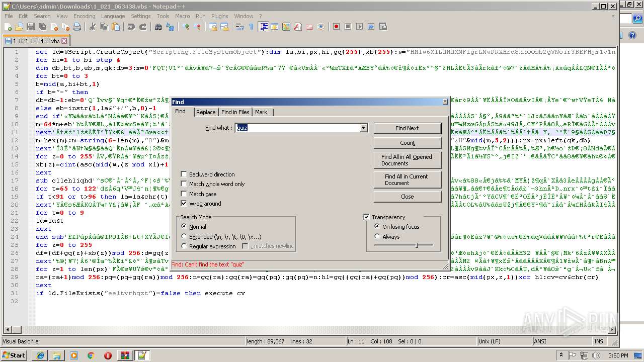Open the Plugins menu
Image resolution: width=644 pixels, height=362 pixels.
point(219,16)
